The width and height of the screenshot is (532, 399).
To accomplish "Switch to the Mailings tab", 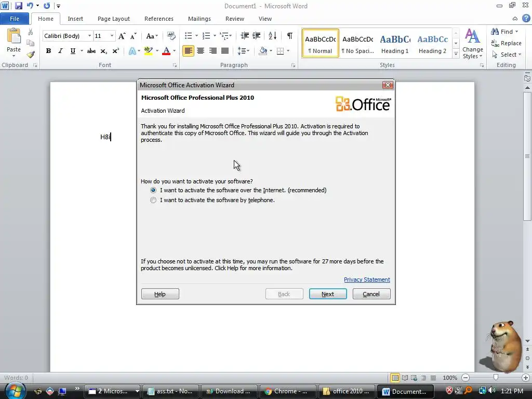I will pos(199,19).
